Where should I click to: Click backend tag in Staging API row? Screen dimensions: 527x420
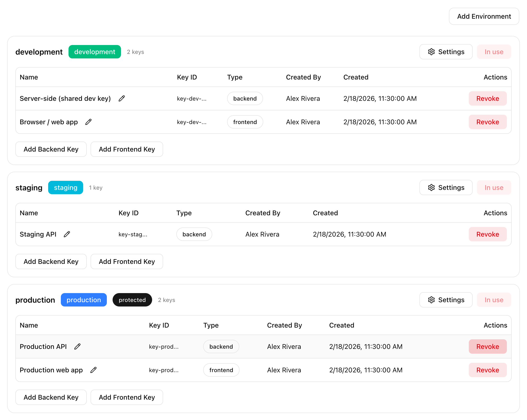pos(194,234)
